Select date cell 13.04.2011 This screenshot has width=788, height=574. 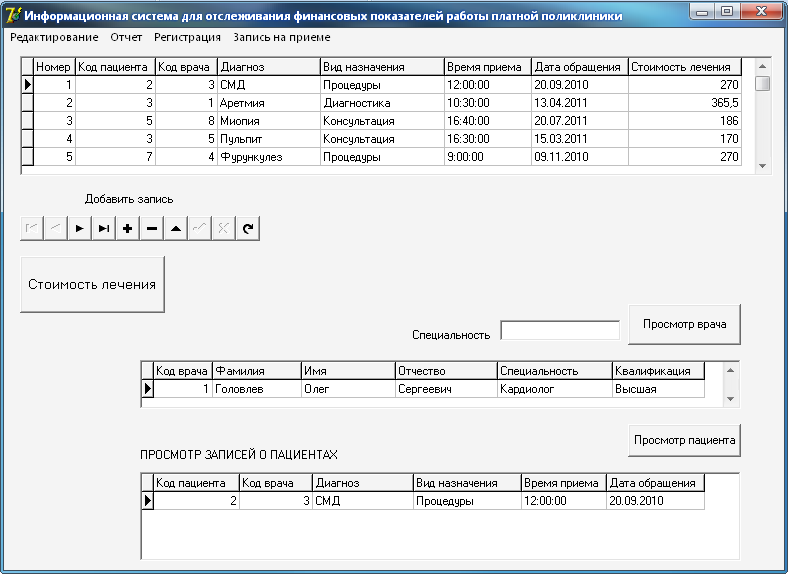pyautogui.click(x=579, y=103)
